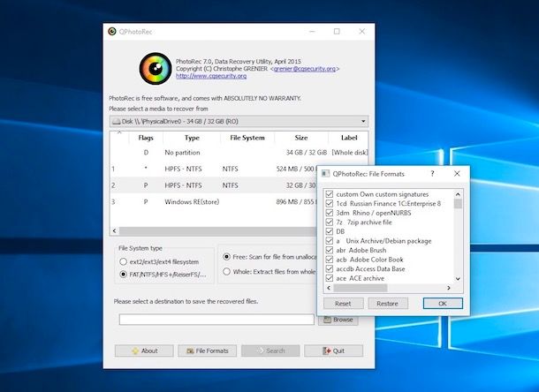Select Whole: Extract files from whole partition
539x392 pixels.
click(x=226, y=271)
